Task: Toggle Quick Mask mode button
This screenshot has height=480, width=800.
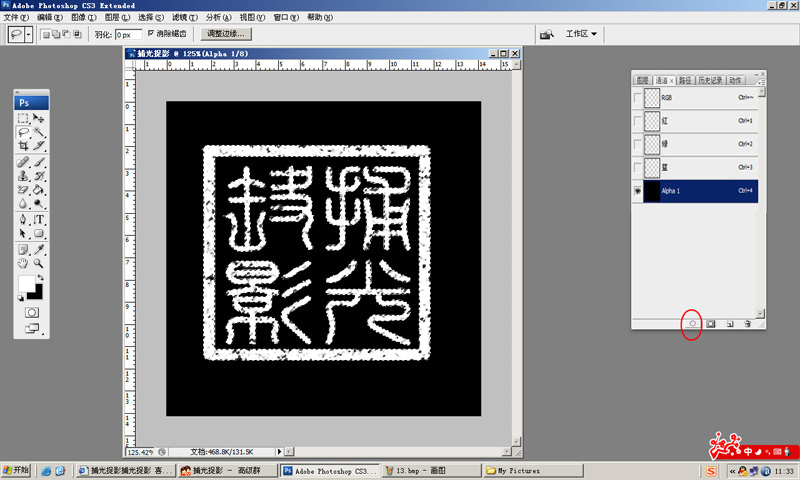Action: click(x=31, y=312)
